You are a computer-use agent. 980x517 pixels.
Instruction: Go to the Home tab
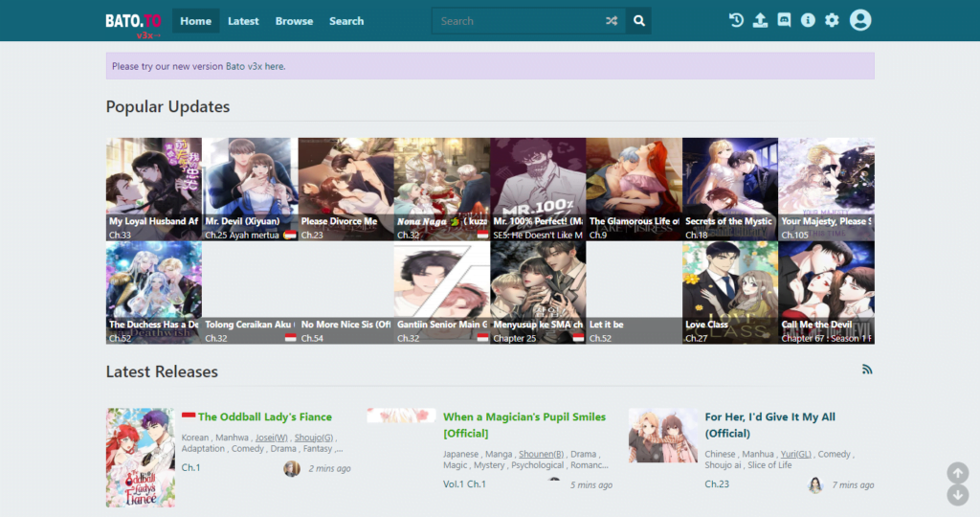pyautogui.click(x=195, y=21)
